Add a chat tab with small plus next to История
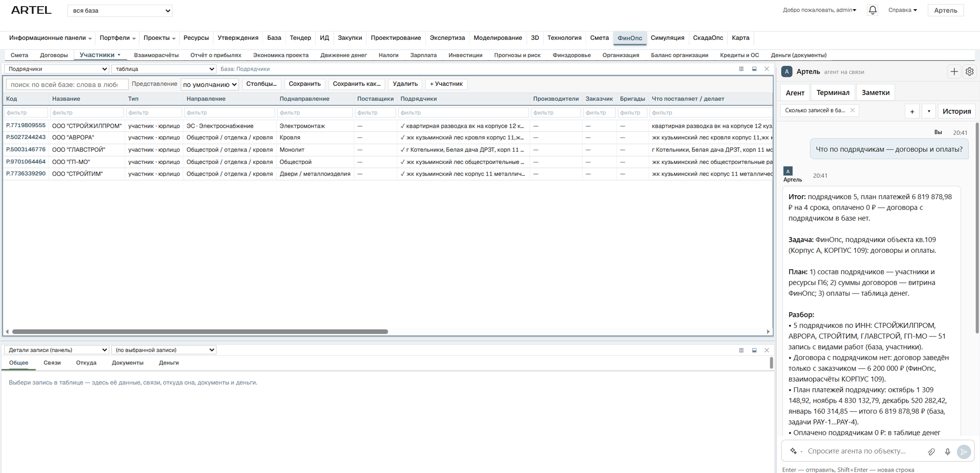 click(x=912, y=111)
